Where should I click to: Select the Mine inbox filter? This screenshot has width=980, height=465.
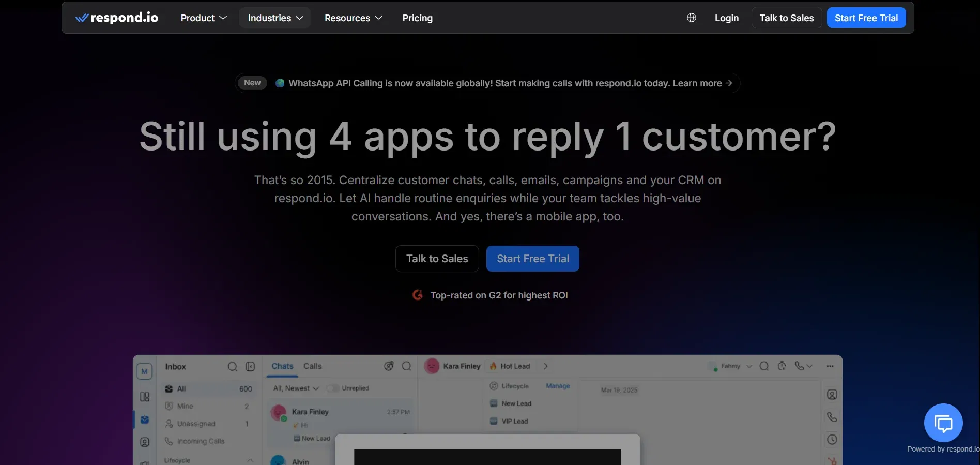coord(208,407)
